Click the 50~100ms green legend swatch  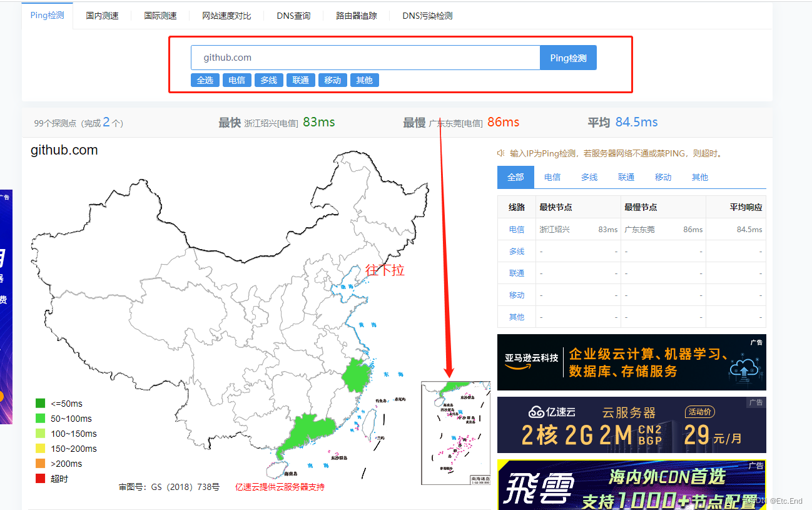click(x=41, y=419)
